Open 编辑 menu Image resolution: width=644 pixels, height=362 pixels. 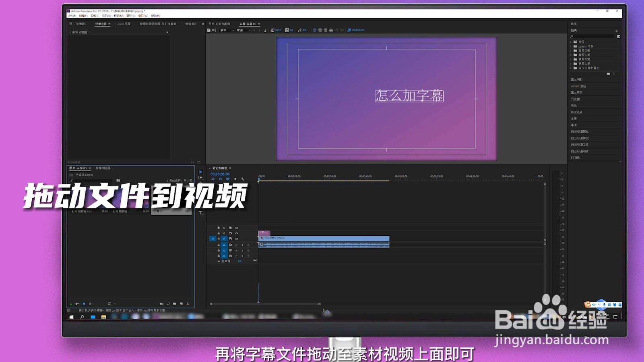[x=83, y=16]
